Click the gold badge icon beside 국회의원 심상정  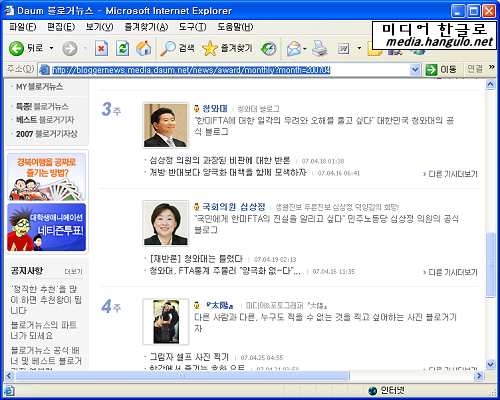tap(197, 207)
